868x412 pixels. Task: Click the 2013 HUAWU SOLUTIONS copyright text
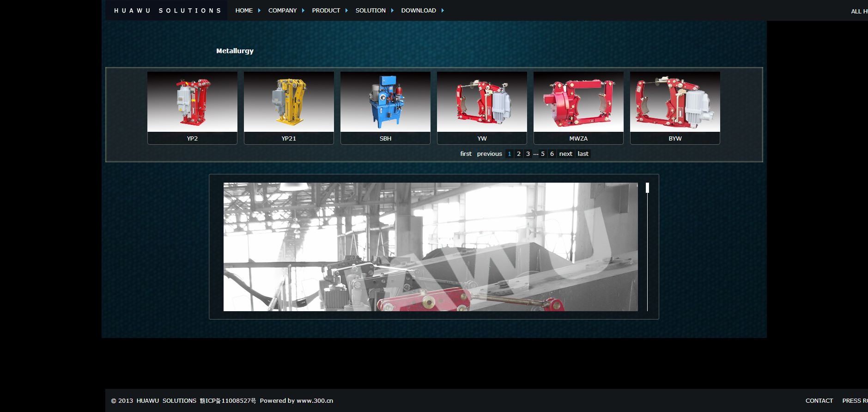coord(153,401)
